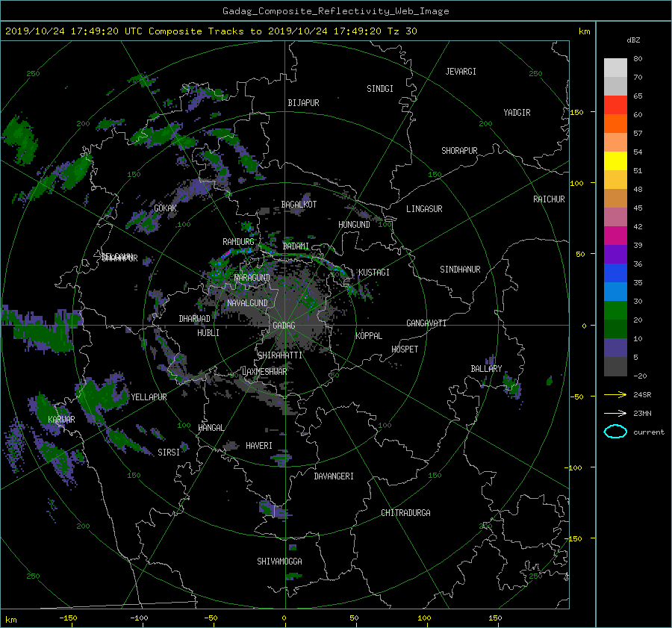Select the green 30 dBZ color swatch

coord(615,310)
